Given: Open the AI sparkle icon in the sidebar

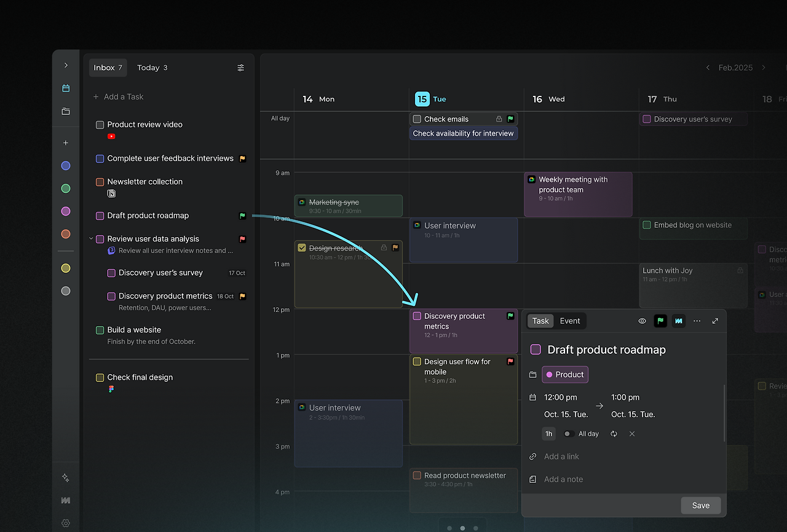Looking at the screenshot, I should pos(66,478).
